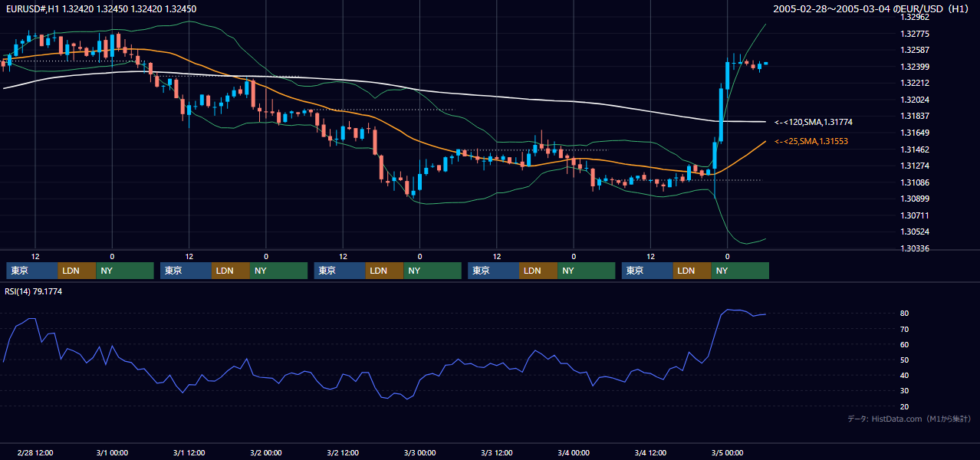Click the rightmost 東京 session block

pos(647,271)
